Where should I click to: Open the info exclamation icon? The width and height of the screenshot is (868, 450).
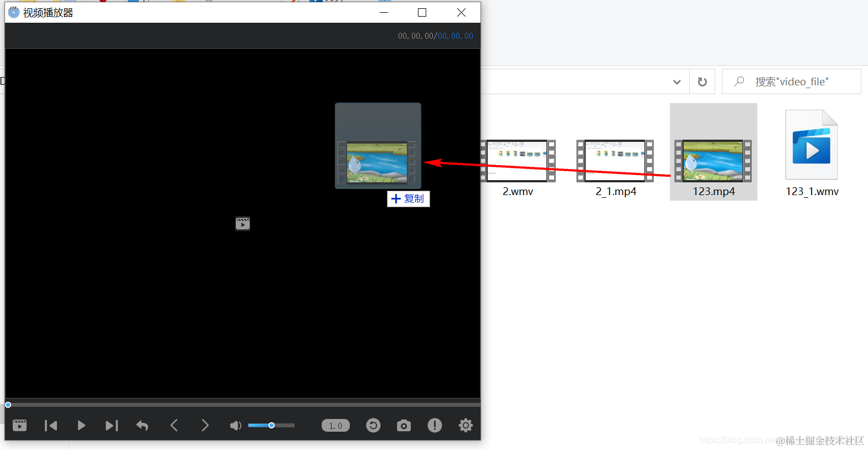click(435, 425)
